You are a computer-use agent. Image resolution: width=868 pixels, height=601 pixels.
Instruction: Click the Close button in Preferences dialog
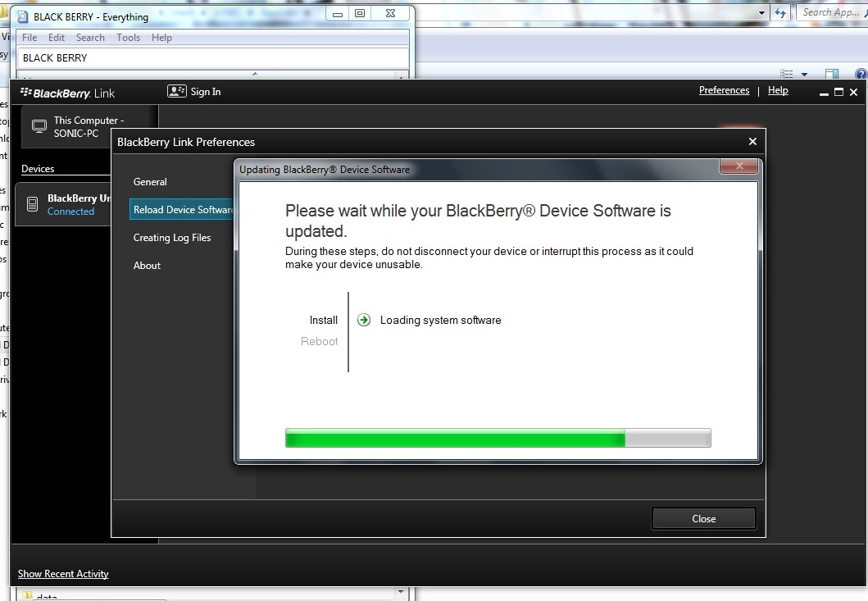click(703, 519)
